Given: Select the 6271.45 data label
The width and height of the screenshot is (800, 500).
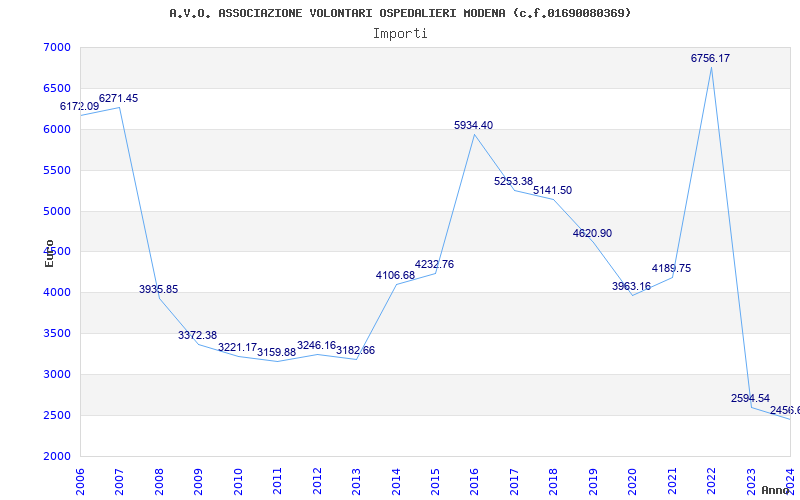Looking at the screenshot, I should tap(118, 98).
